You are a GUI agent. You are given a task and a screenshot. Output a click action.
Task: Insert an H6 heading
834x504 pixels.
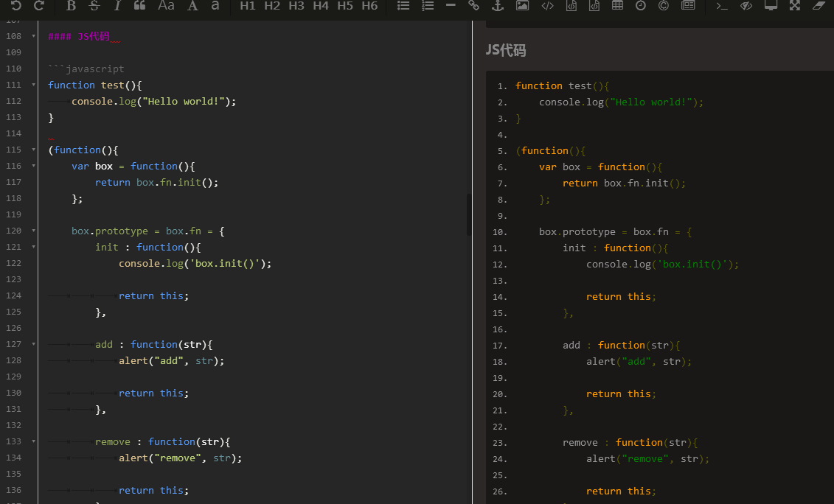pos(369,5)
